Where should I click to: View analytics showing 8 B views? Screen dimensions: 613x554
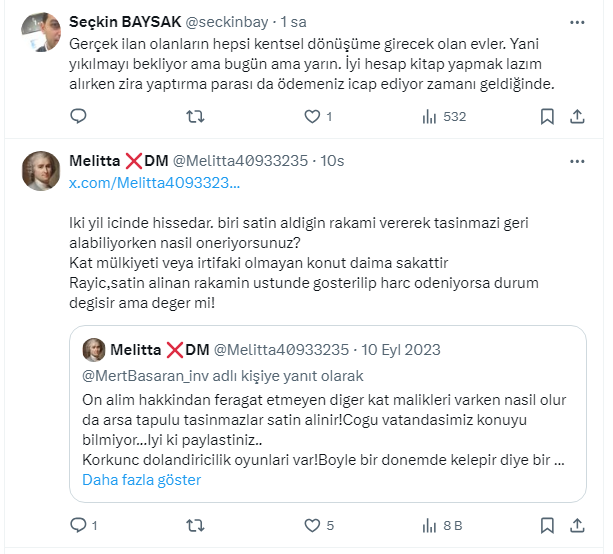click(443, 524)
